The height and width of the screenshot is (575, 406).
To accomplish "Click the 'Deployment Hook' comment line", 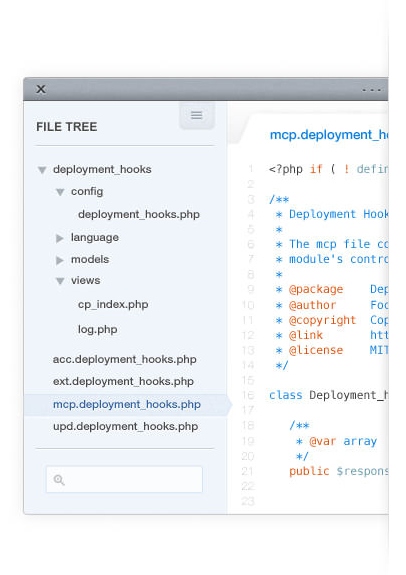I will (332, 214).
